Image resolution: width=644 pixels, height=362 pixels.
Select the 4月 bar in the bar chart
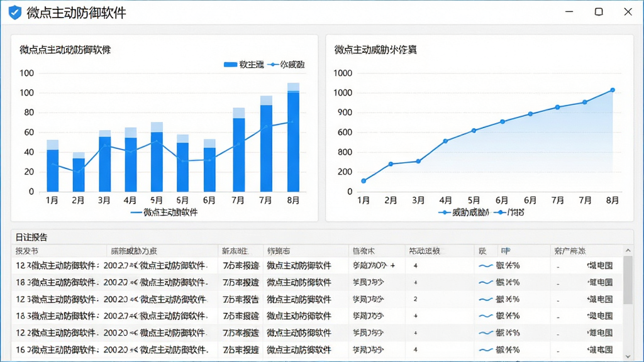[131, 160]
